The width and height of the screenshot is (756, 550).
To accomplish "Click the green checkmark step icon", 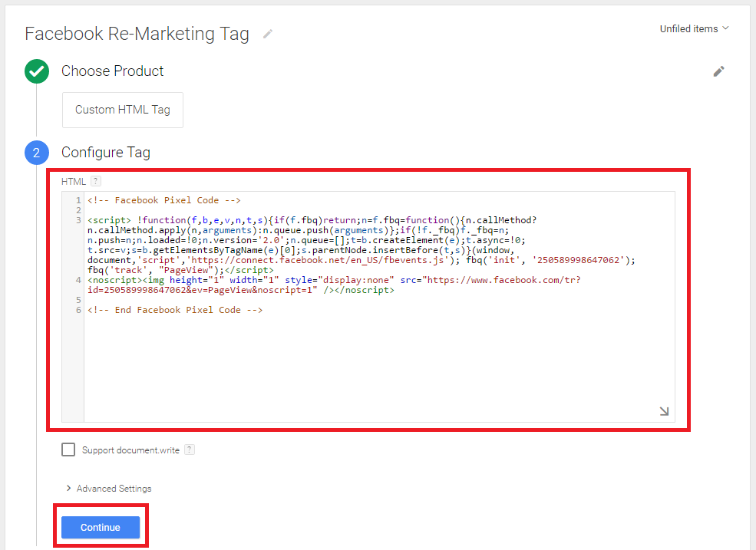I will [x=37, y=71].
